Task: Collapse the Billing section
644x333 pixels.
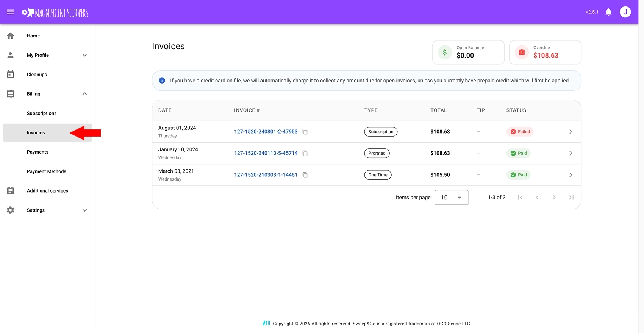Action: pyautogui.click(x=84, y=94)
